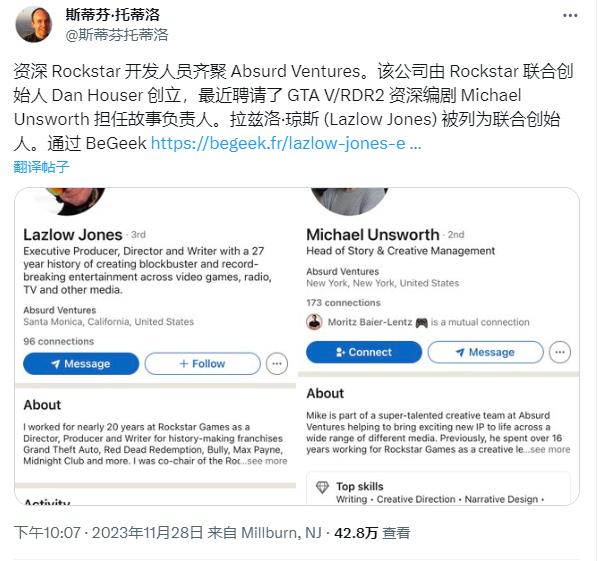The width and height of the screenshot is (598, 561).
Task: Click Michael Unsworth profile picture
Action: (x=349, y=200)
